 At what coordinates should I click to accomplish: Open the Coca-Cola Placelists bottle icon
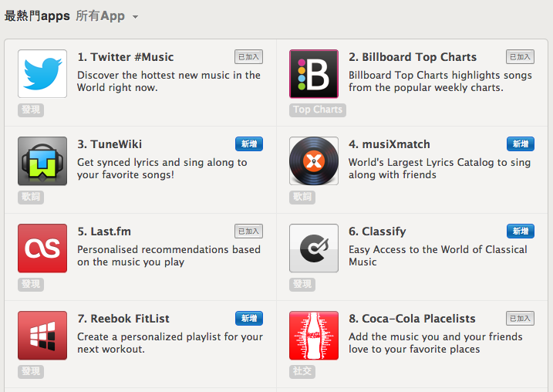(x=314, y=335)
